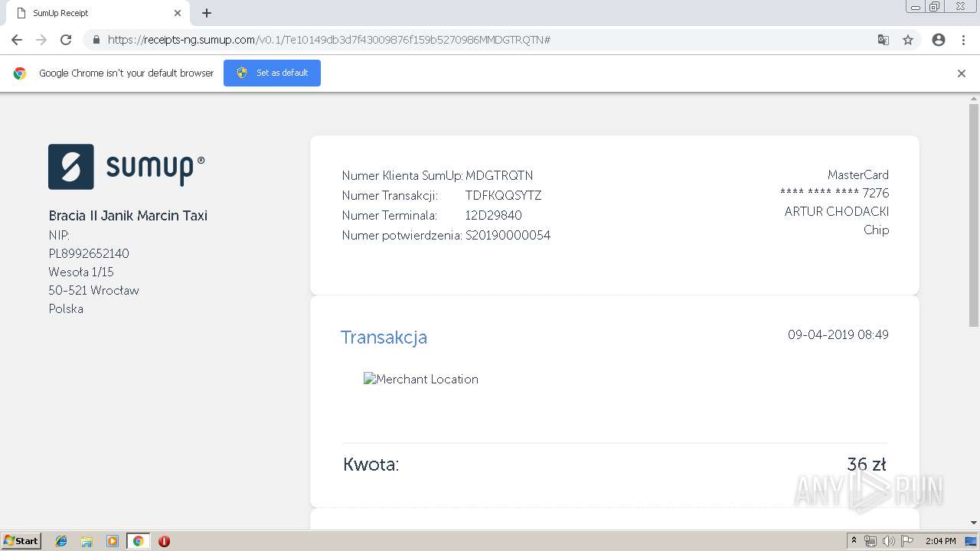Click confirmation number S20190000054

[508, 235]
